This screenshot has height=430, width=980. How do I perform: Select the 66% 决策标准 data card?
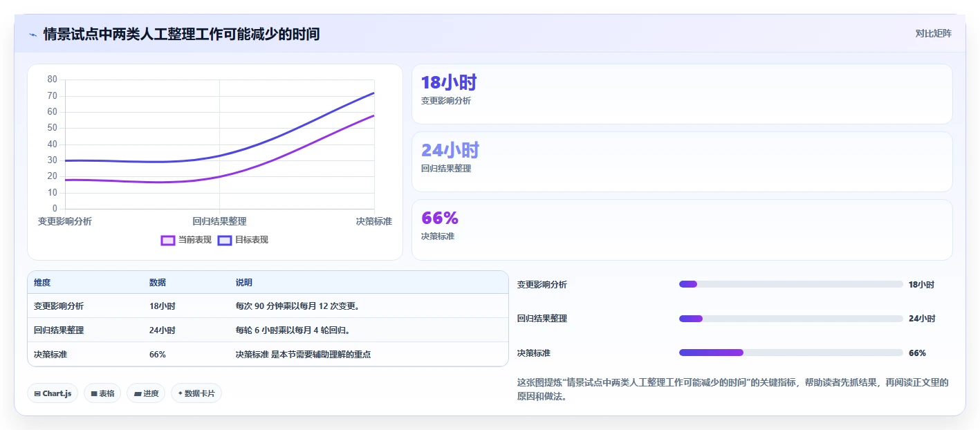682,230
